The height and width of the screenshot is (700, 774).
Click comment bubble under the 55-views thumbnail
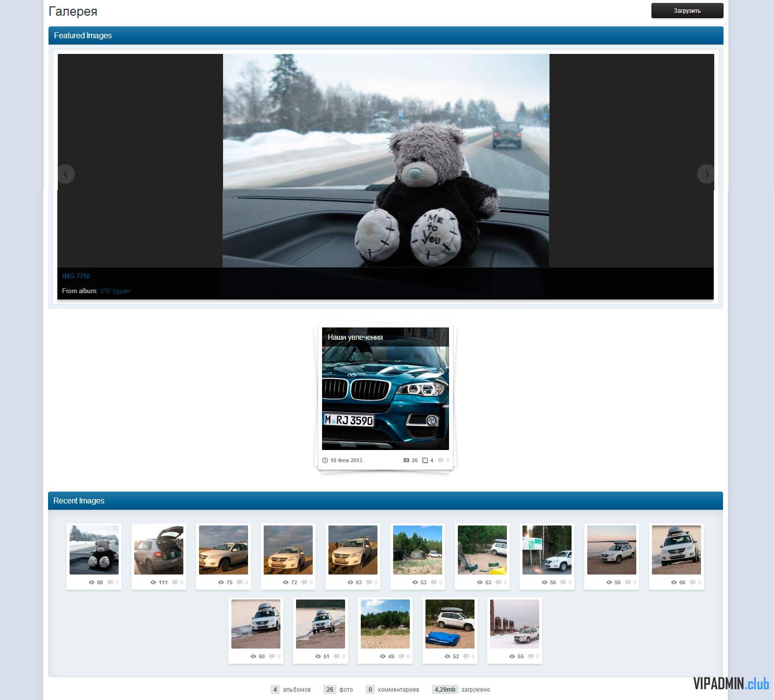click(x=531, y=656)
